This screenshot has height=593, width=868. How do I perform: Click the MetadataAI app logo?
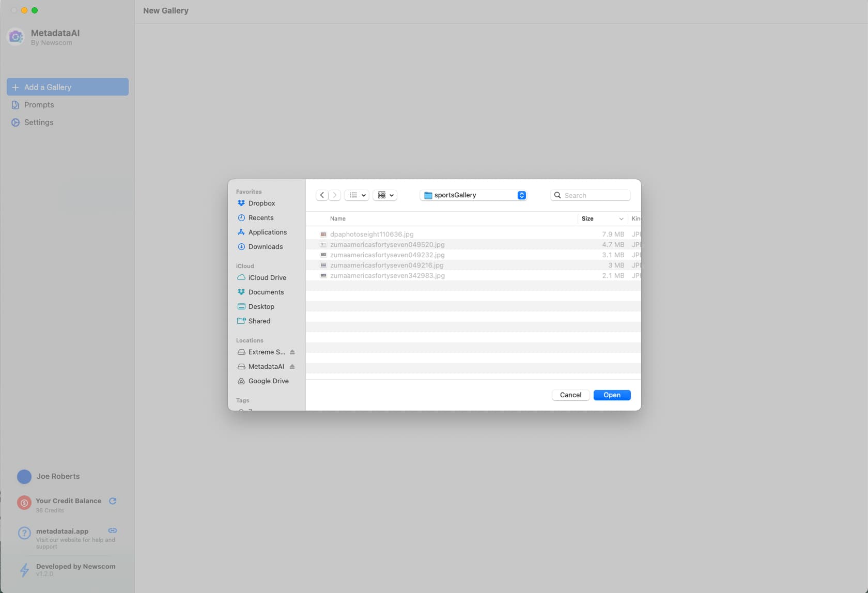click(16, 37)
